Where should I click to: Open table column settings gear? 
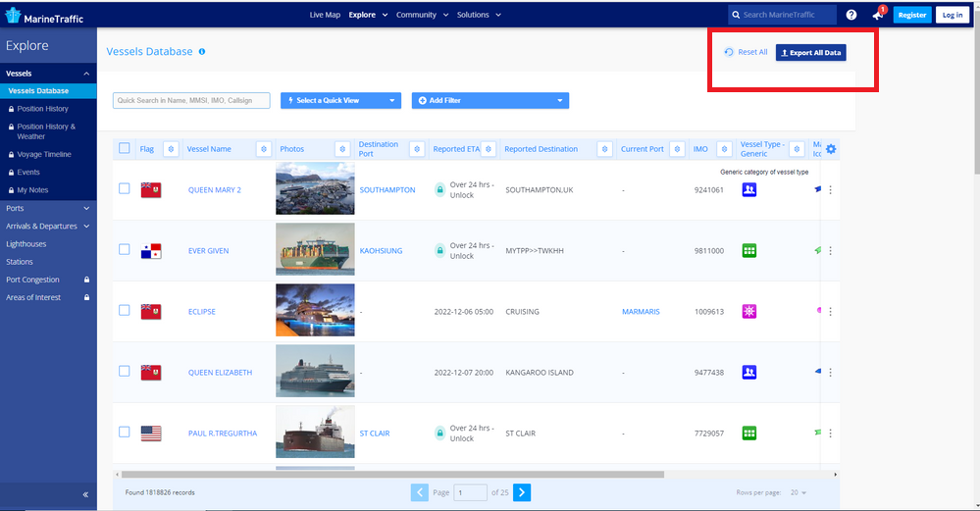831,149
